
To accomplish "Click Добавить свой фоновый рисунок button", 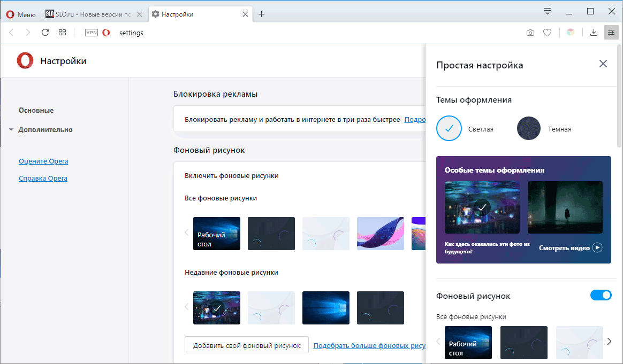I will point(246,345).
